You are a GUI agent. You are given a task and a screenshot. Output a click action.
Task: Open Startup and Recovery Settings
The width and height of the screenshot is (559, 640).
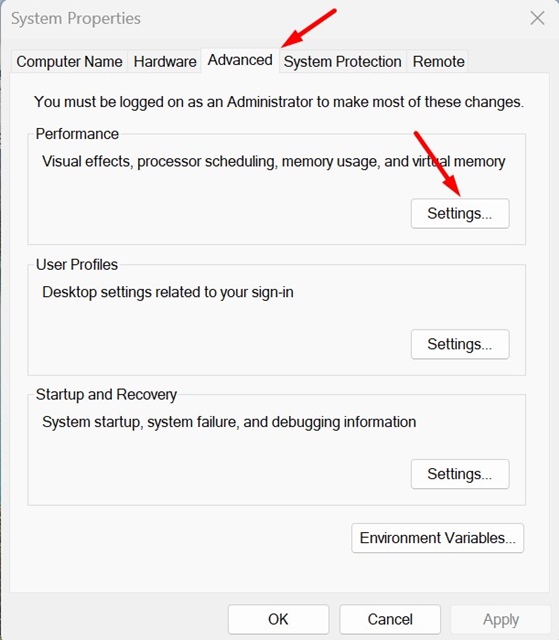[460, 474]
